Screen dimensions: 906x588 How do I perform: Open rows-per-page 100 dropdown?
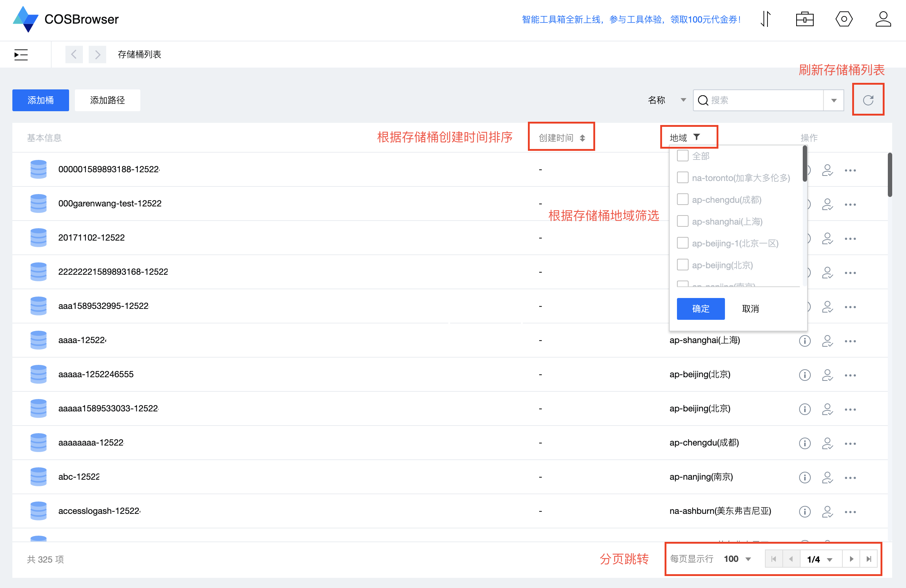[737, 559]
